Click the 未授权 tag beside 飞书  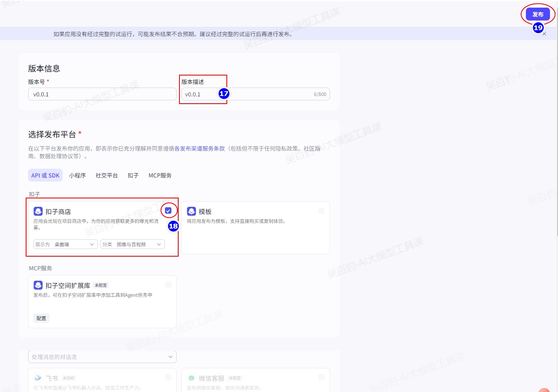coord(69,378)
